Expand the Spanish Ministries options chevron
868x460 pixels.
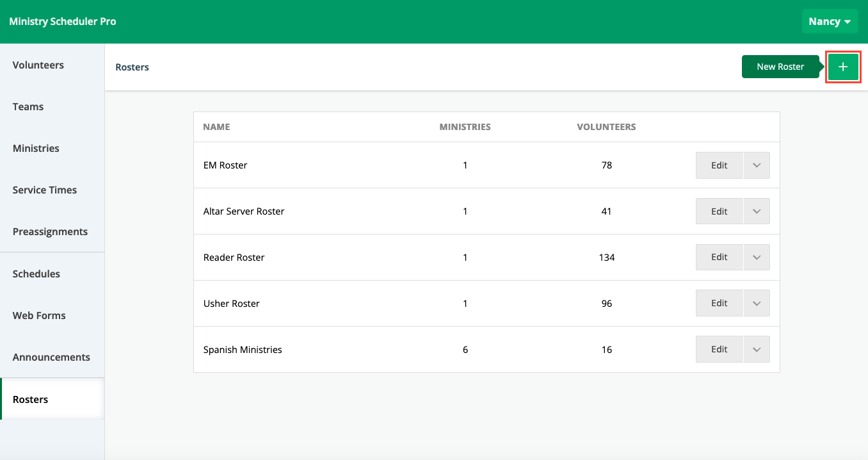pyautogui.click(x=757, y=350)
